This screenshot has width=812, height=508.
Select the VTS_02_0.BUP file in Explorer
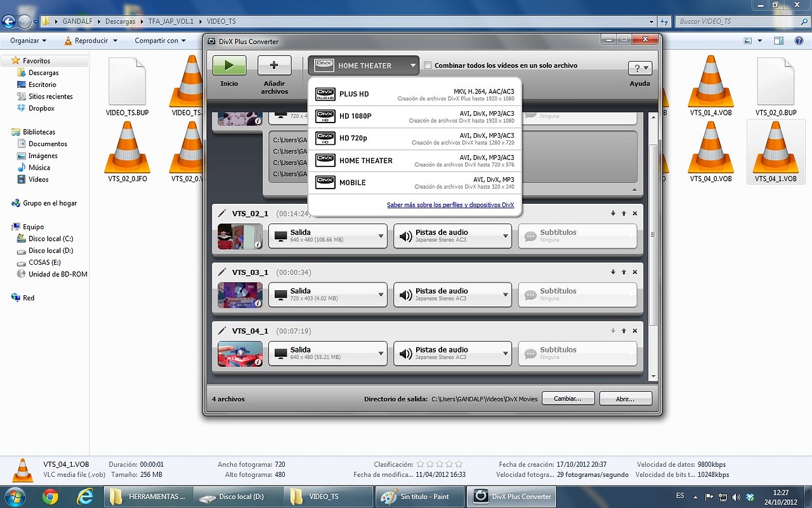[x=775, y=87]
